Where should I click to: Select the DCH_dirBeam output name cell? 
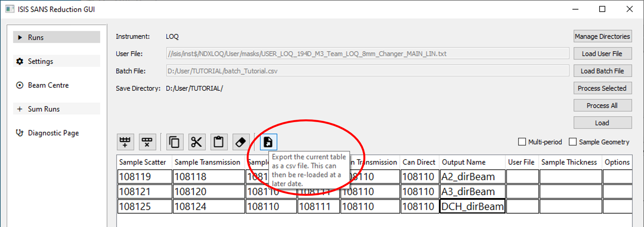472,206
